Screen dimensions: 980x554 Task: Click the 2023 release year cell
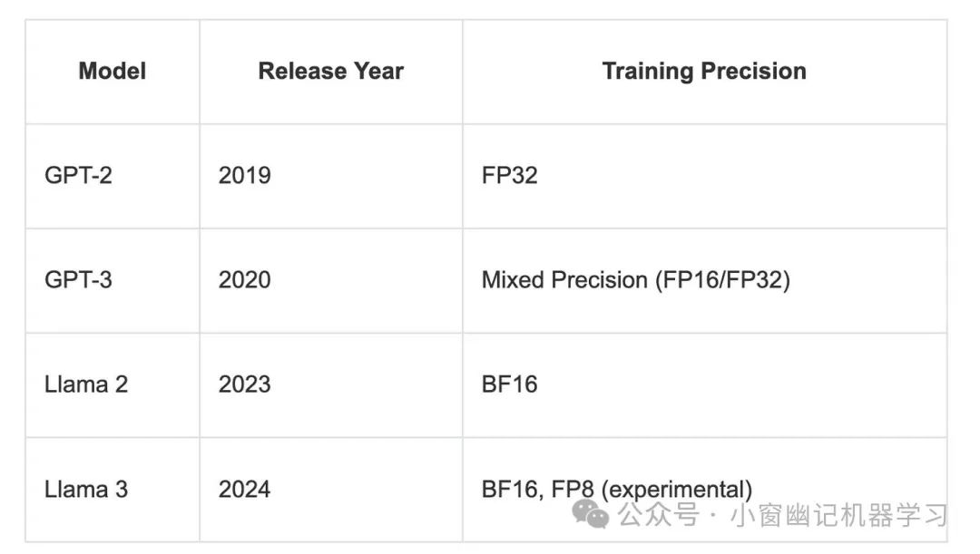pos(330,384)
